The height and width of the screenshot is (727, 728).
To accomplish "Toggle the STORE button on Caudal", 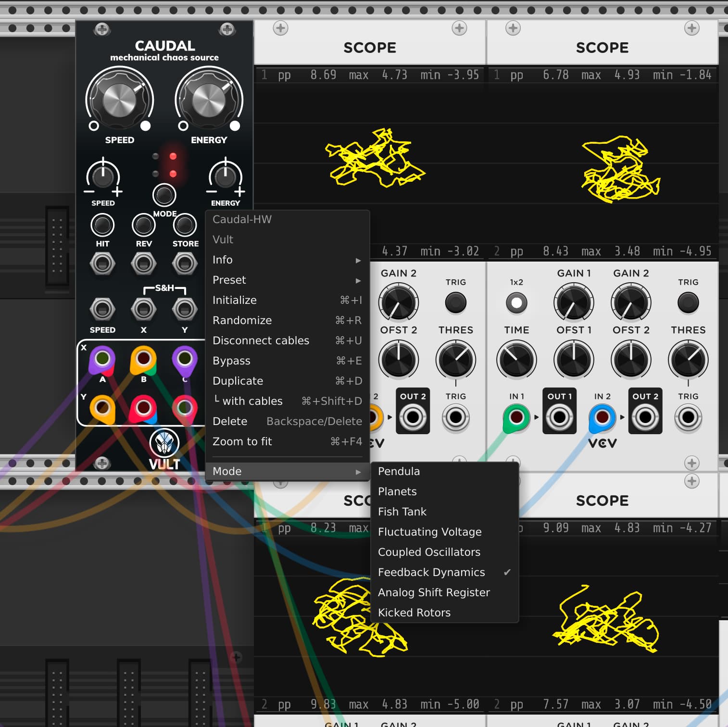I will [x=185, y=225].
